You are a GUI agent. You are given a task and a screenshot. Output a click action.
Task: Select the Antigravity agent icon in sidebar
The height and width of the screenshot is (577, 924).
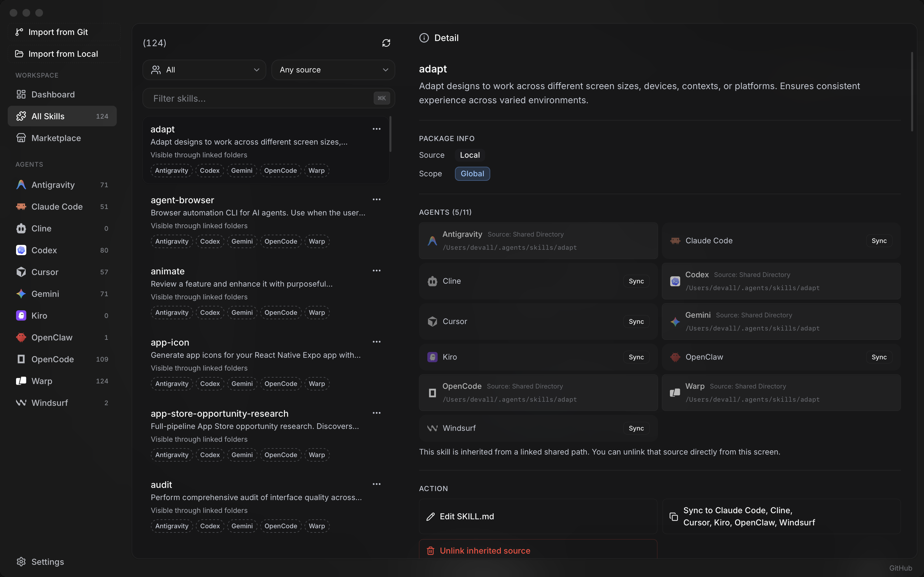pos(21,185)
